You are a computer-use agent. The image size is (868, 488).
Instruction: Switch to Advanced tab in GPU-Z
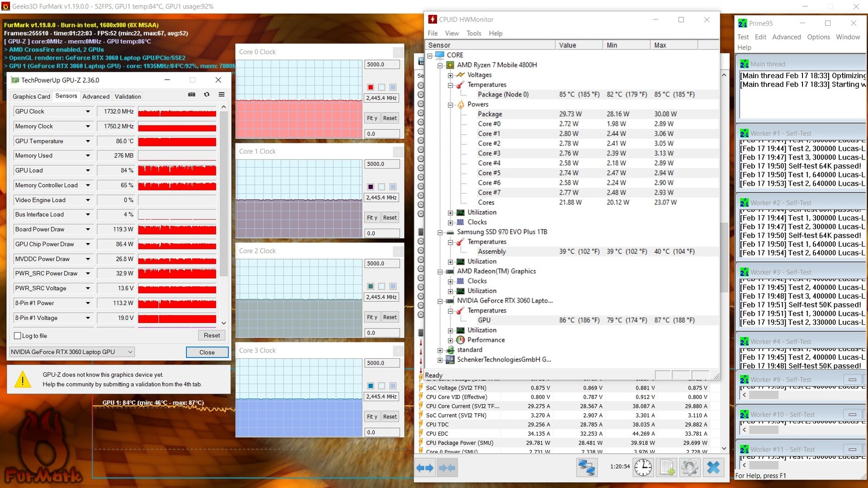click(x=96, y=96)
